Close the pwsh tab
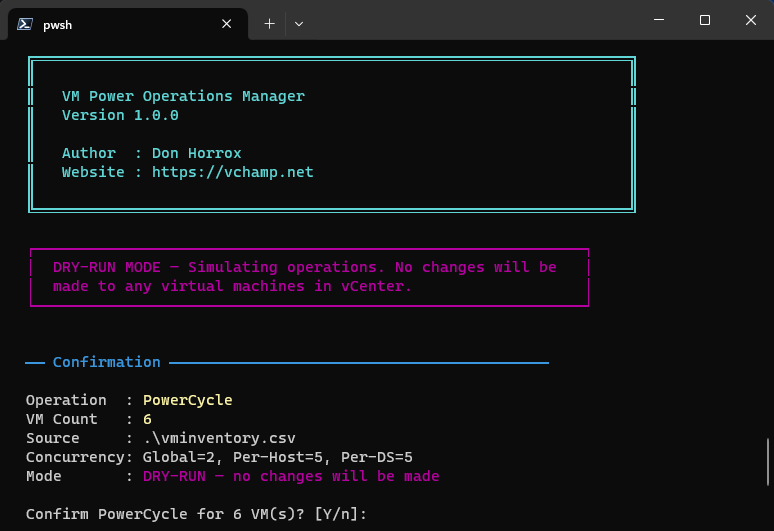774x531 pixels. click(227, 24)
